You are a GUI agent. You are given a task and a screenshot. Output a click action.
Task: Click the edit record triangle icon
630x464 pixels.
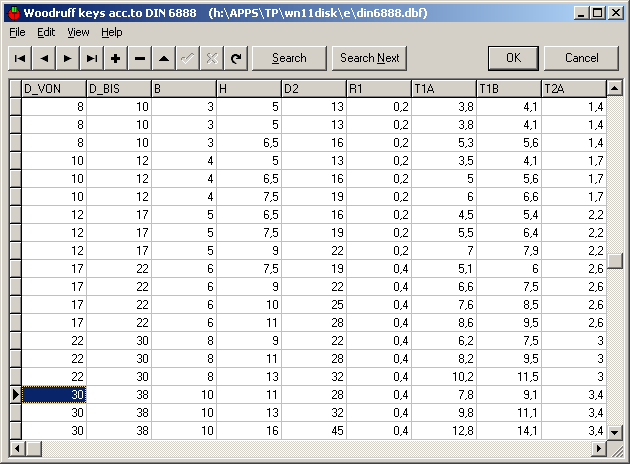164,58
